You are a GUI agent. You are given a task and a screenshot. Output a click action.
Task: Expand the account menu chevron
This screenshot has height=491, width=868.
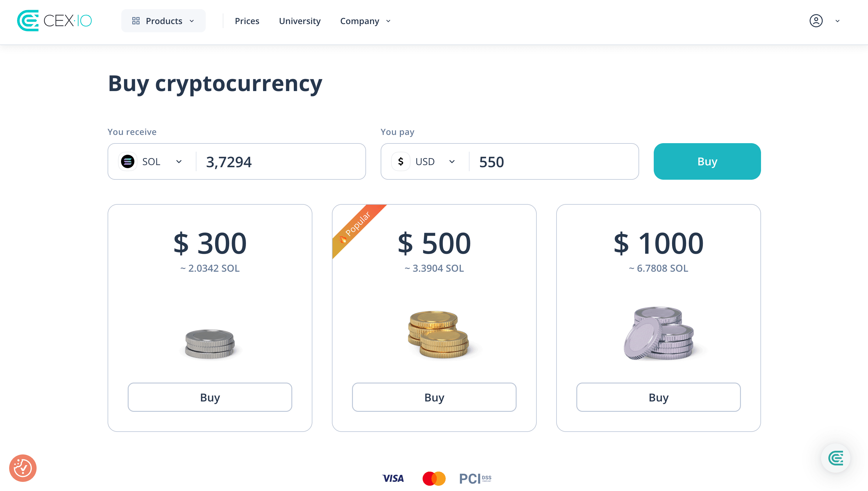pos(837,21)
